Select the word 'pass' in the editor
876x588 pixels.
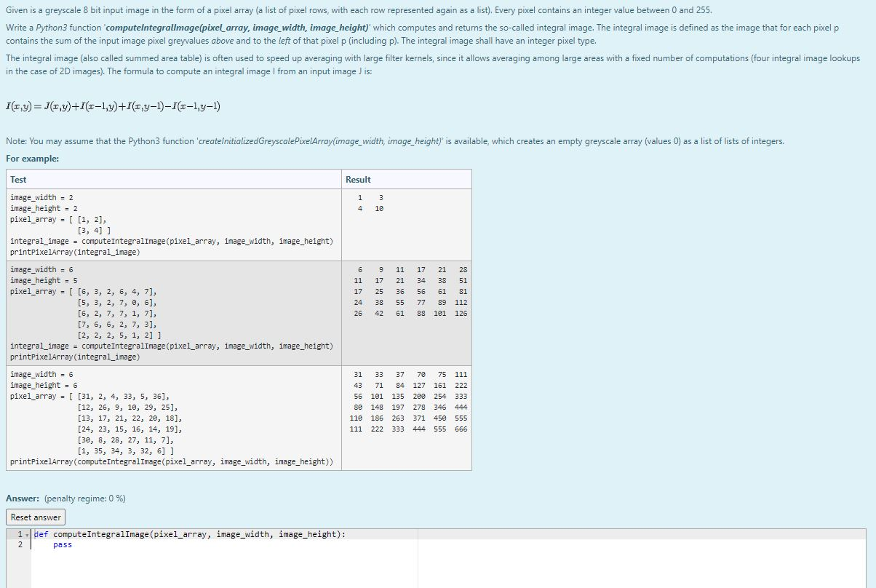tap(61, 544)
